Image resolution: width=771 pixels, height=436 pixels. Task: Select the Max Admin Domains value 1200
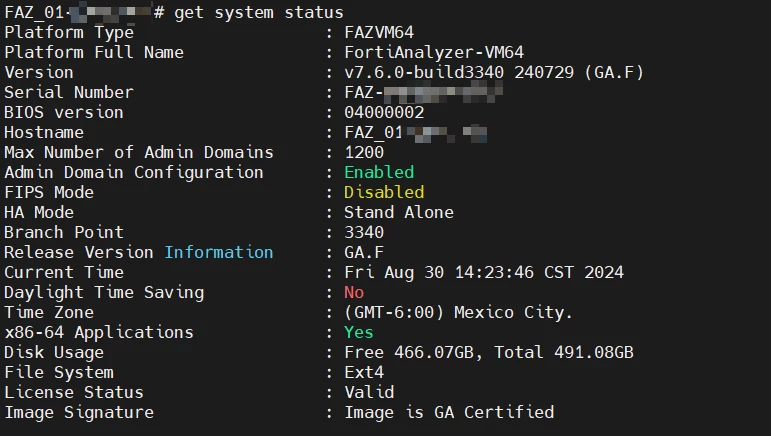point(364,152)
